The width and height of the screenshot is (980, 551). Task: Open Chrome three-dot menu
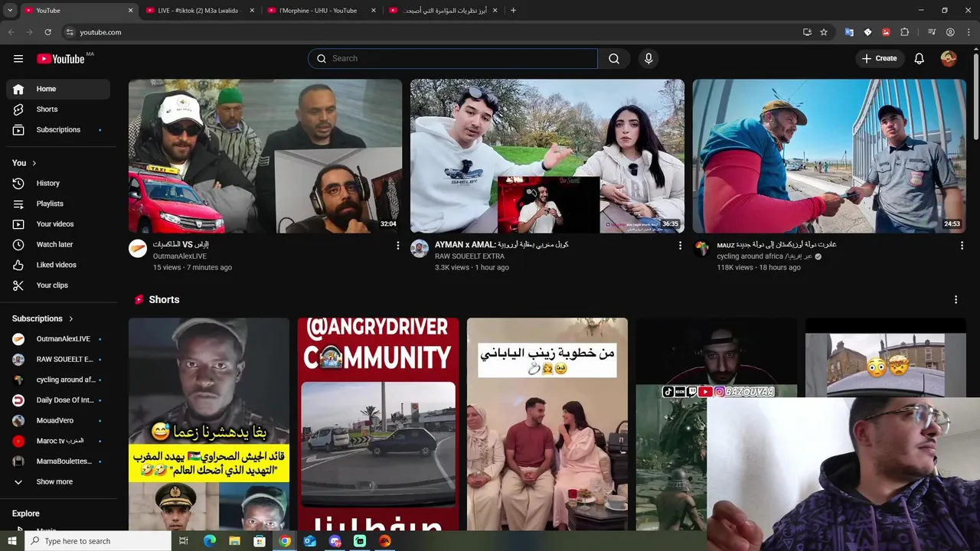tap(969, 32)
